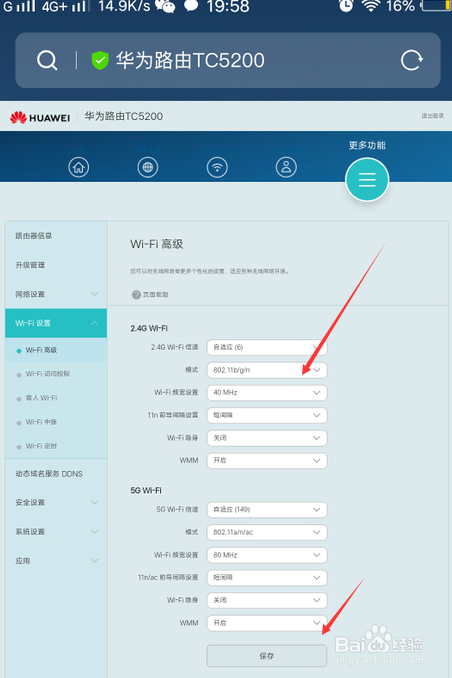Tap the search magnifier in the address bar
Image resolution: width=452 pixels, height=678 pixels.
point(47,60)
